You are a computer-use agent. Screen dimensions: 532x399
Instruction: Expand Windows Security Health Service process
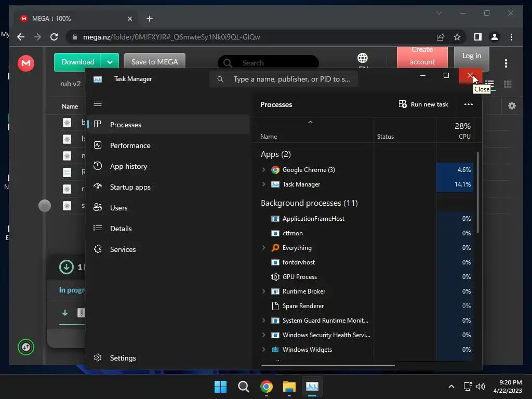tap(263, 335)
